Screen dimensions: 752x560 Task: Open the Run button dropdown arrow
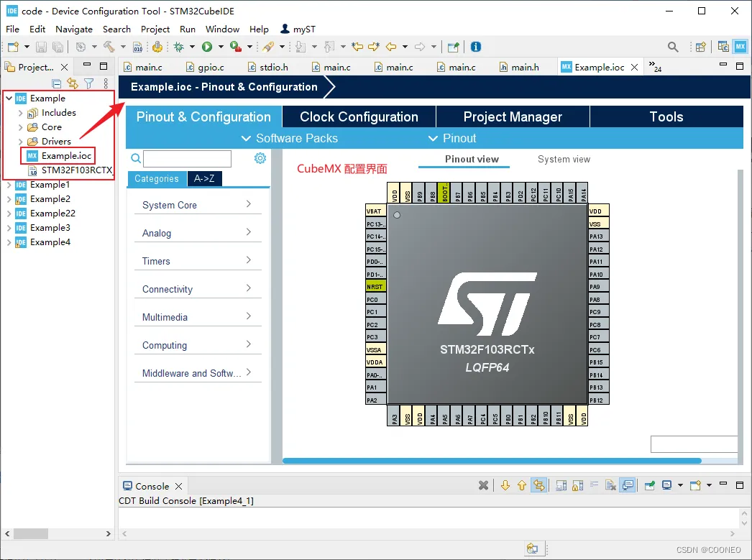221,47
